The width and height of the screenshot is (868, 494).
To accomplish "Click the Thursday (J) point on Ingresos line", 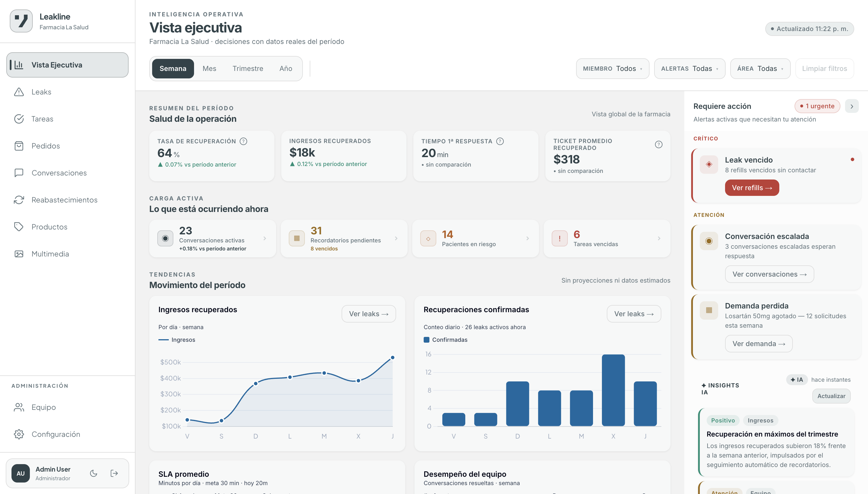I will [393, 358].
